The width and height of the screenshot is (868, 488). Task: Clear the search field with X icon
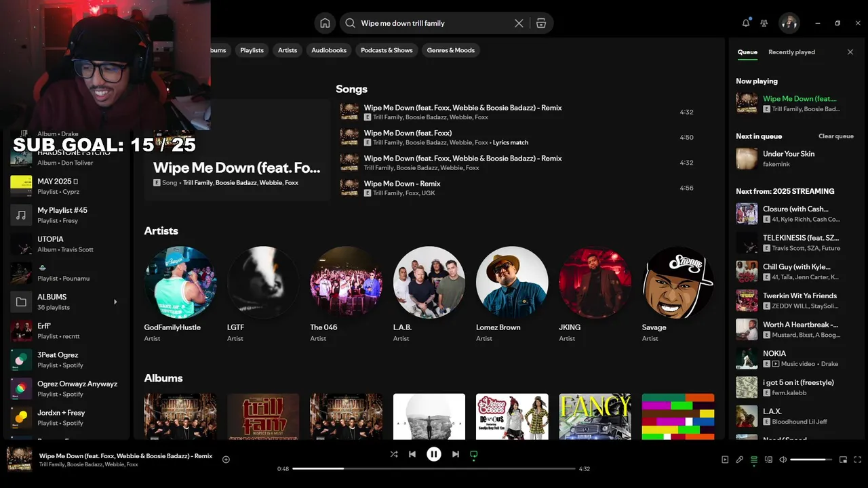coord(519,23)
